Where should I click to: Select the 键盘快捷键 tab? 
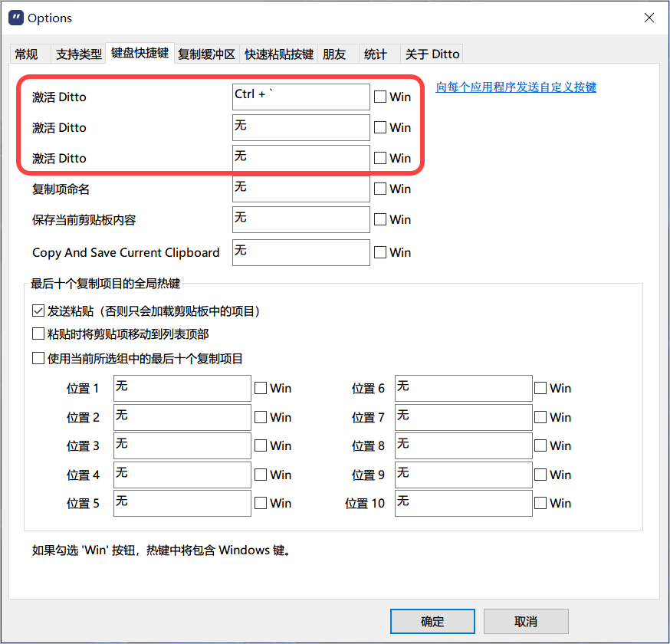click(x=140, y=53)
